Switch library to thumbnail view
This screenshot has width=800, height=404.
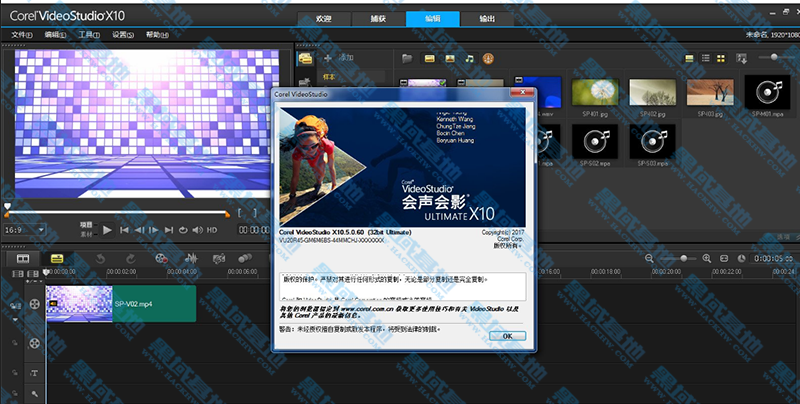(721, 59)
